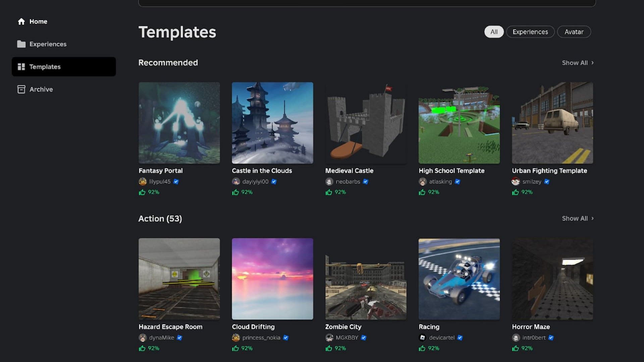Switch to the Experiences filter tab

pyautogui.click(x=530, y=32)
